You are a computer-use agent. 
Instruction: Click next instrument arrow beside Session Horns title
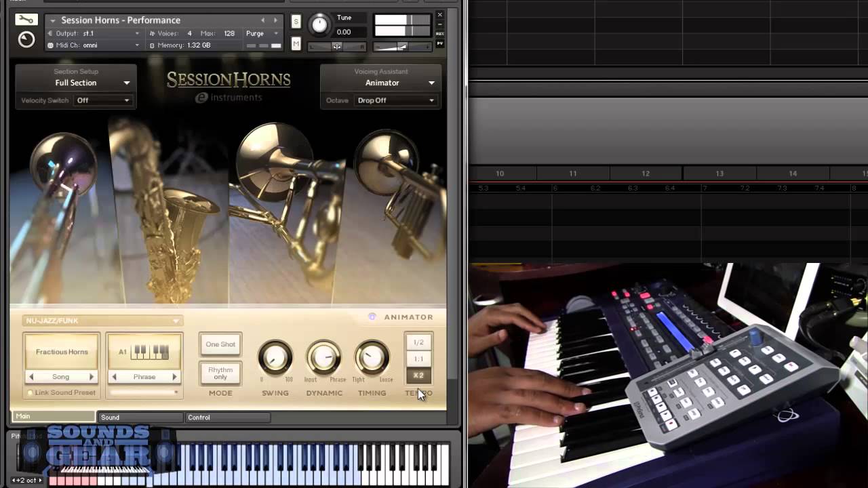(x=275, y=20)
